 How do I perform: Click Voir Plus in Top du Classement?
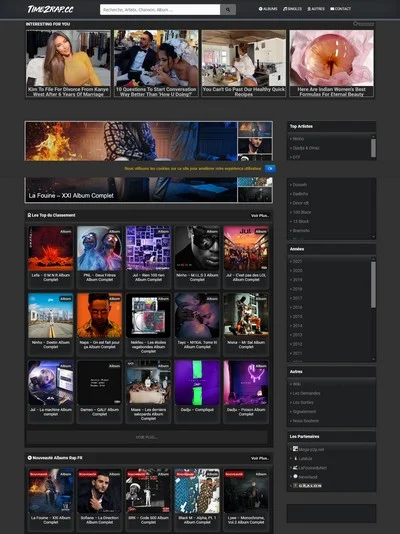pyautogui.click(x=260, y=216)
